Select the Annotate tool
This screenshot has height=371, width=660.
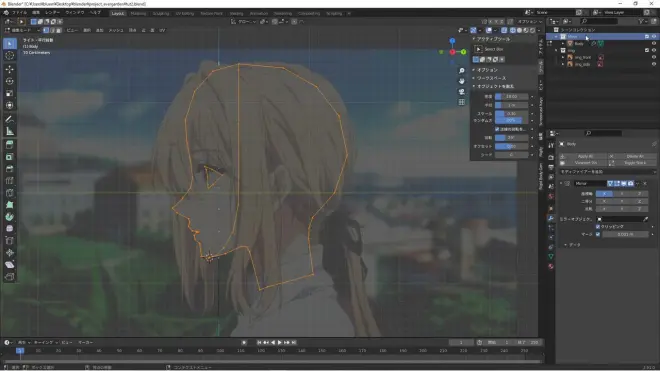tap(10, 119)
